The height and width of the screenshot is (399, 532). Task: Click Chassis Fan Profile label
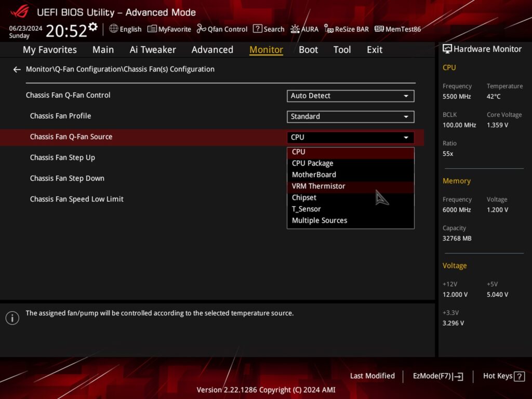60,116
